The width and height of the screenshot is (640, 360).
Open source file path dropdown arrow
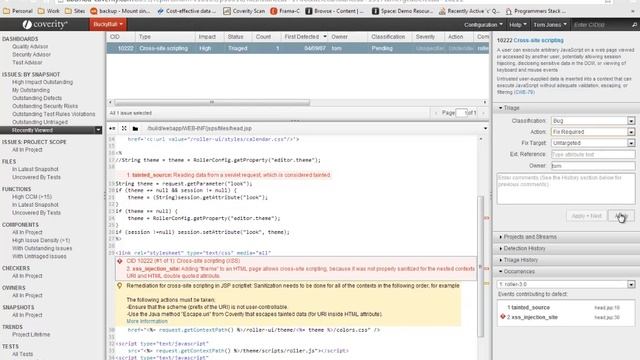click(x=485, y=129)
